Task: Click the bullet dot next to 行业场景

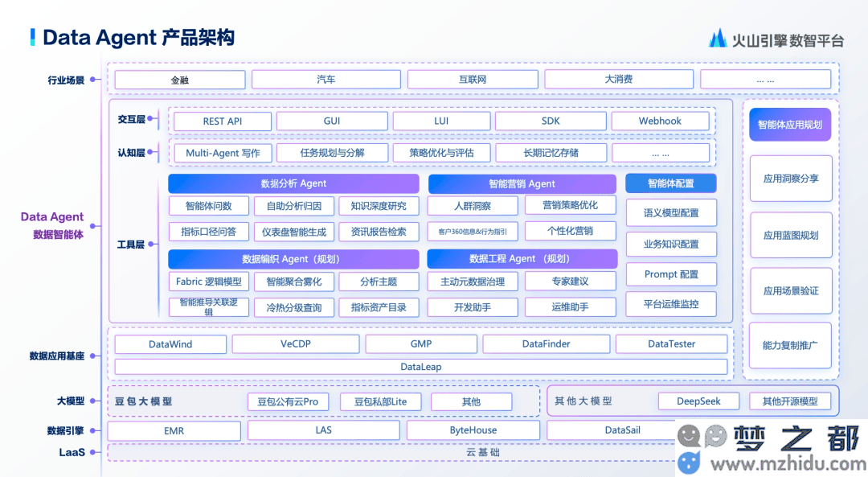Action: (93, 80)
